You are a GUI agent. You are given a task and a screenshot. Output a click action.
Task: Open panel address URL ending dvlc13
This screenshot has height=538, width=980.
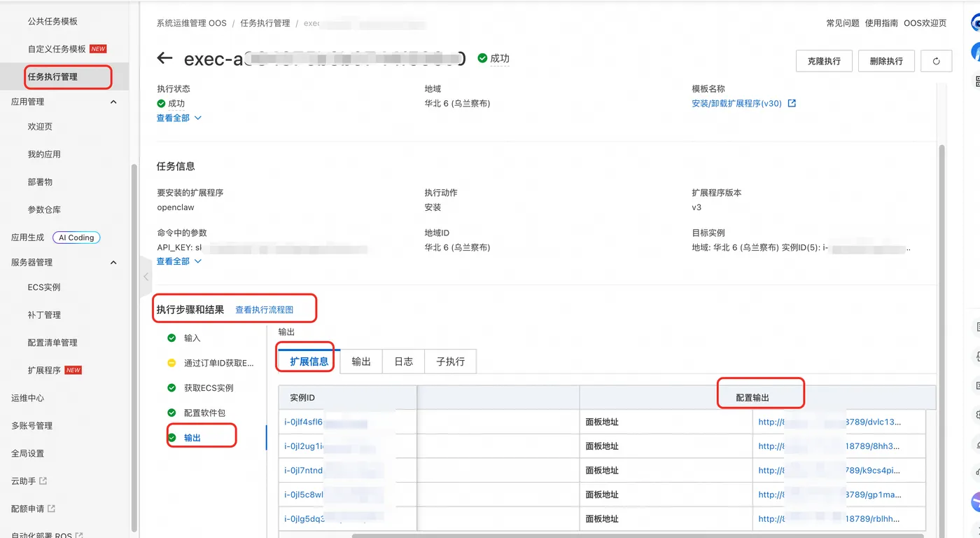pos(830,422)
